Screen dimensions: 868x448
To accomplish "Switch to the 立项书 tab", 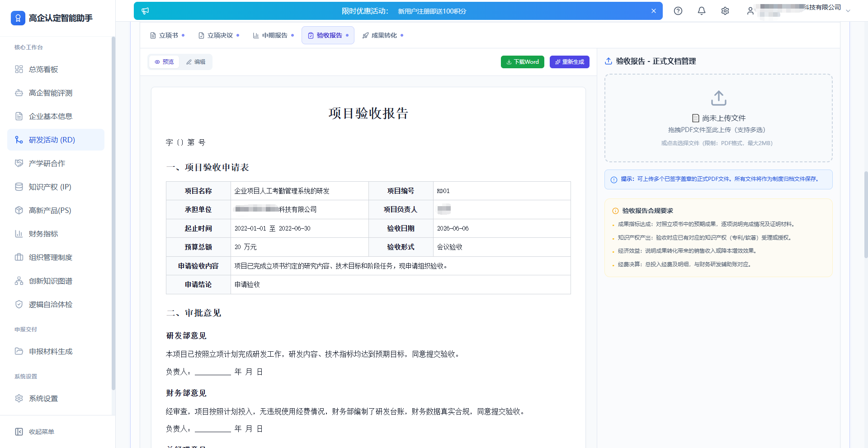I will [167, 35].
